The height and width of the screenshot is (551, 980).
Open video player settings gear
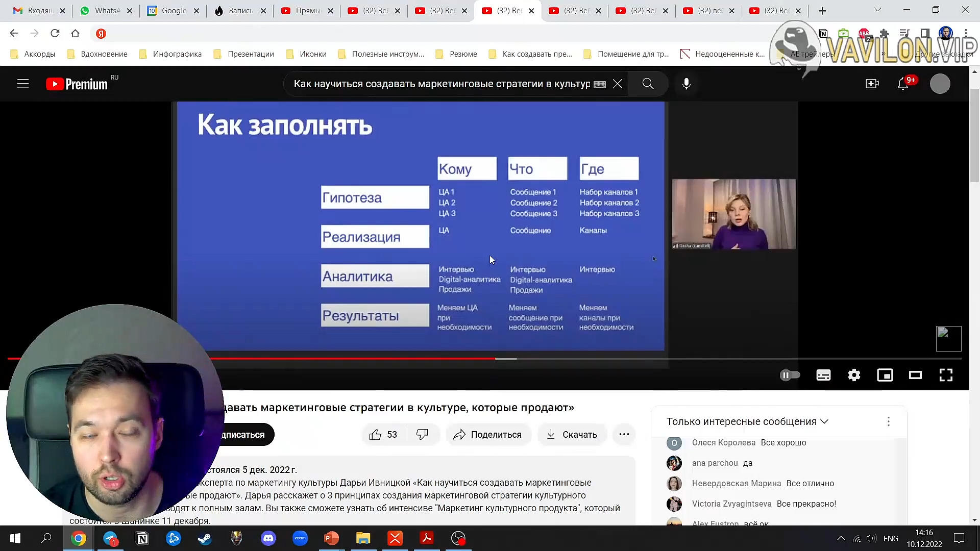coord(854,375)
